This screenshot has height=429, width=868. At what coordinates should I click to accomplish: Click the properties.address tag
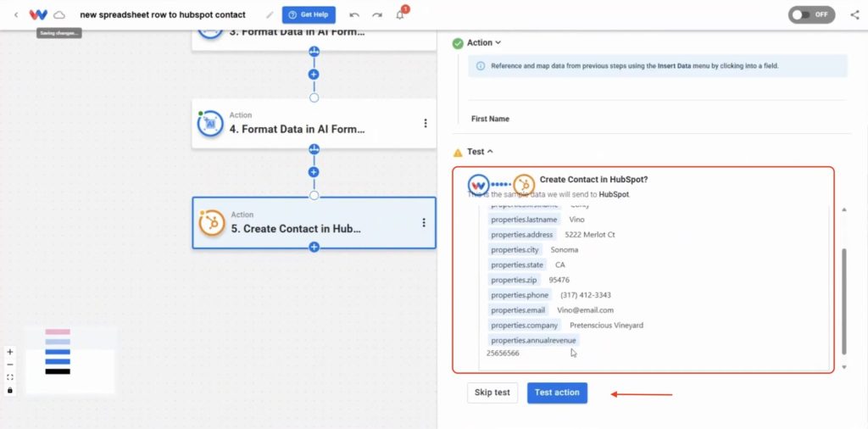click(521, 235)
